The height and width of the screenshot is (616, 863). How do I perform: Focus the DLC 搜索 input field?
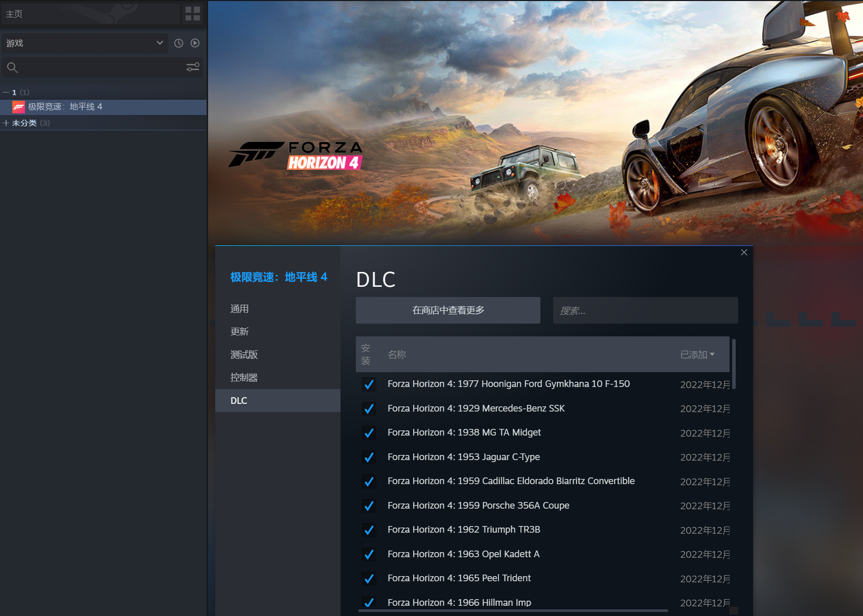tap(645, 310)
